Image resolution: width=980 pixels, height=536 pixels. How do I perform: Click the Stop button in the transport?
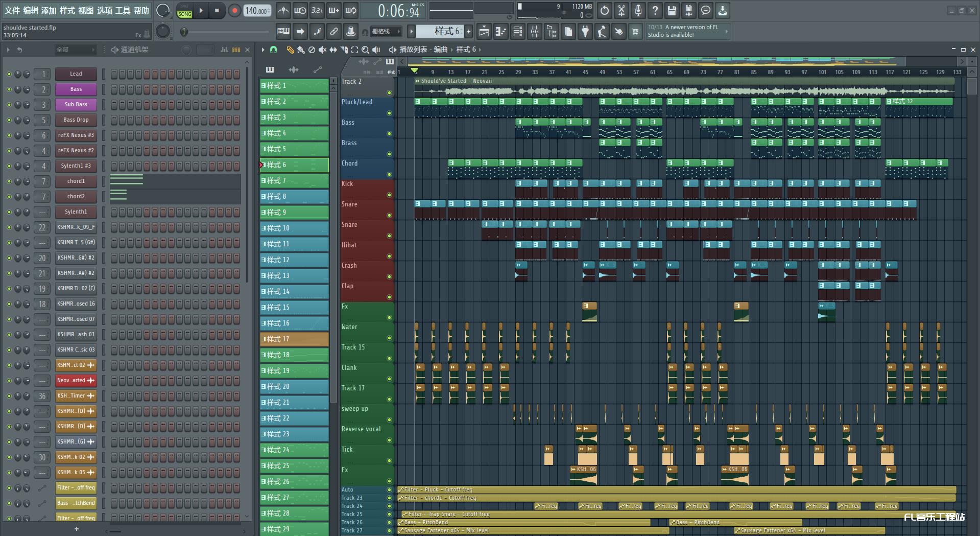click(217, 10)
